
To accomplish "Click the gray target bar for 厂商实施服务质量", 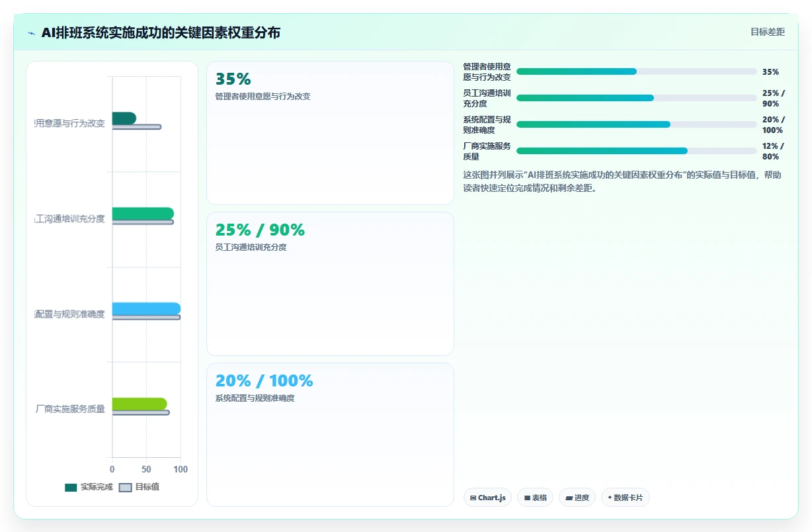I will [141, 412].
